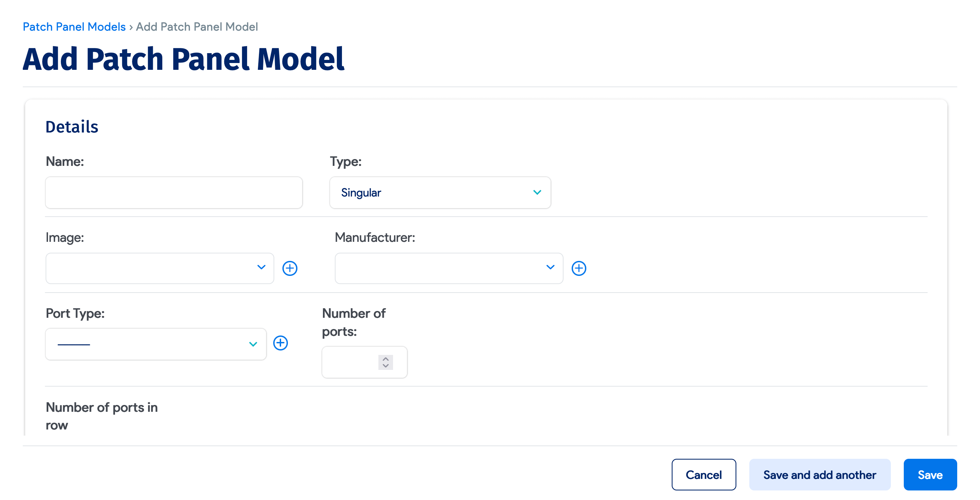Click inside the Name input field

pyautogui.click(x=174, y=192)
